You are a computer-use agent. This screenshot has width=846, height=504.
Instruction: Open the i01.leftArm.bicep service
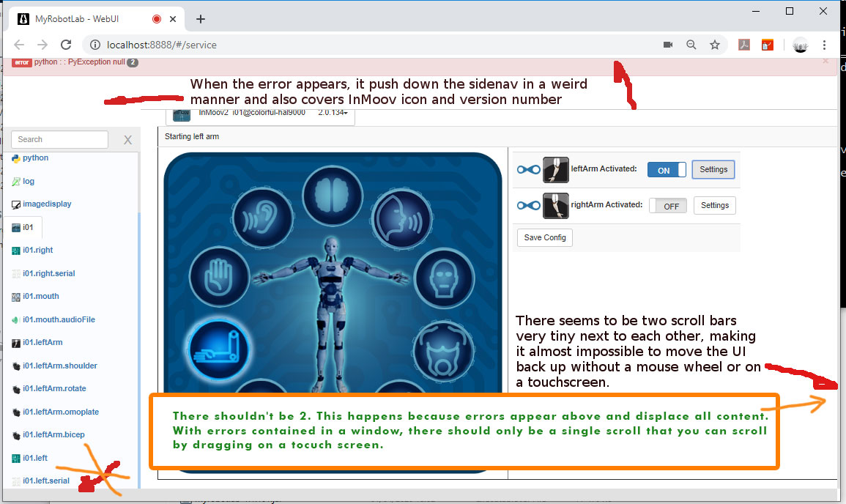click(x=53, y=435)
